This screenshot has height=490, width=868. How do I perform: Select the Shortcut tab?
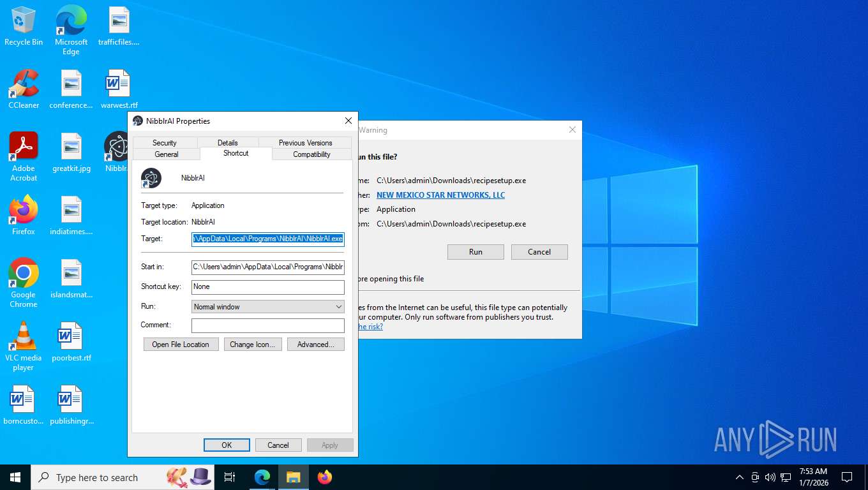pos(236,153)
